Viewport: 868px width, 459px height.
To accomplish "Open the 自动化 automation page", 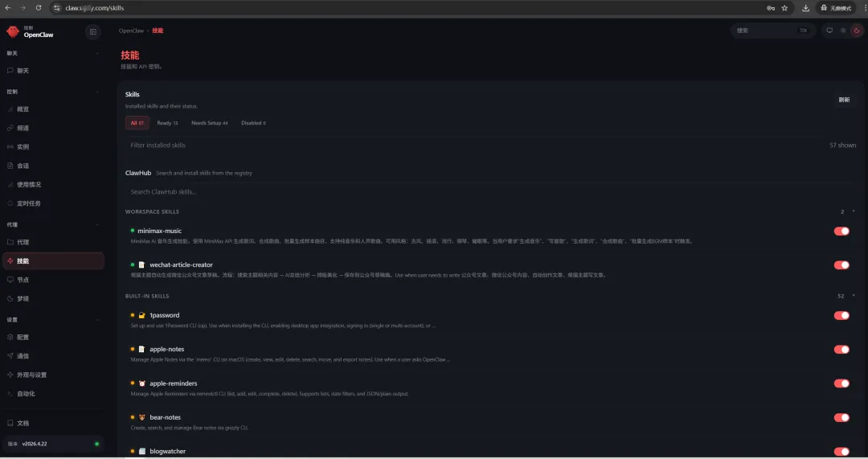I will tap(53, 394).
